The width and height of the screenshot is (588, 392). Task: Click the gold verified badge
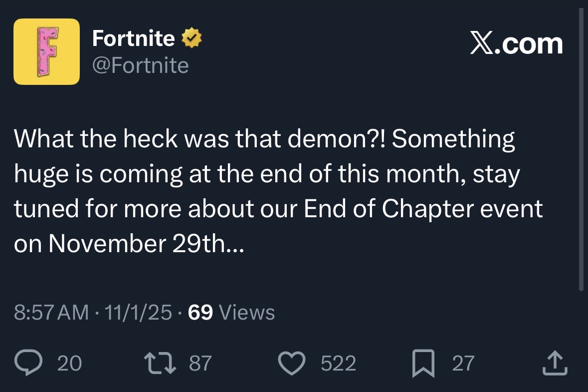[192, 37]
